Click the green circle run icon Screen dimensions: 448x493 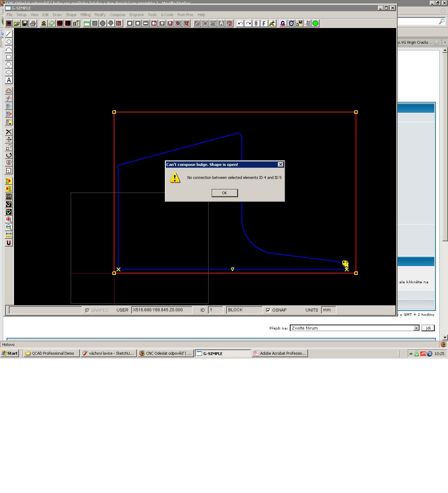coord(315,23)
